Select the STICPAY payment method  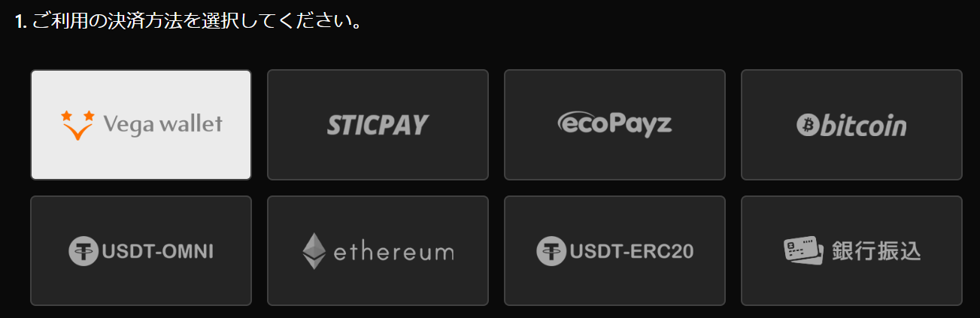pos(378,125)
